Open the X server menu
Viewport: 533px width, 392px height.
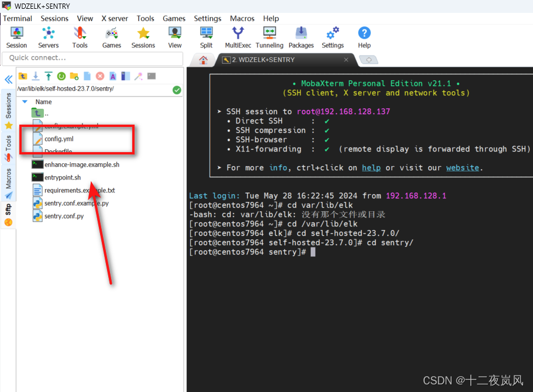(115, 18)
